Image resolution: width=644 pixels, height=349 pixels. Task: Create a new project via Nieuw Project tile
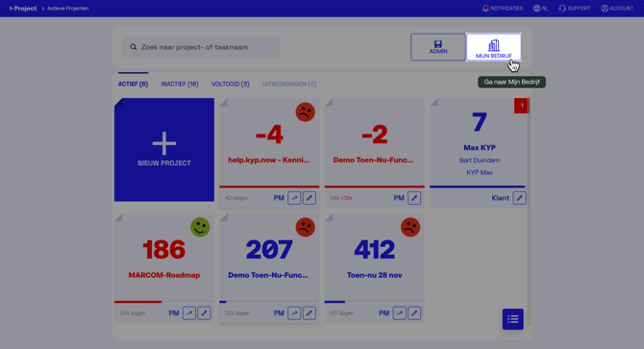[x=164, y=149]
